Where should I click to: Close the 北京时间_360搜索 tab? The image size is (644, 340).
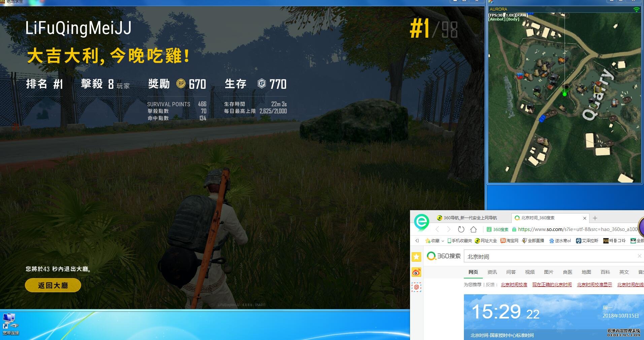coord(585,218)
